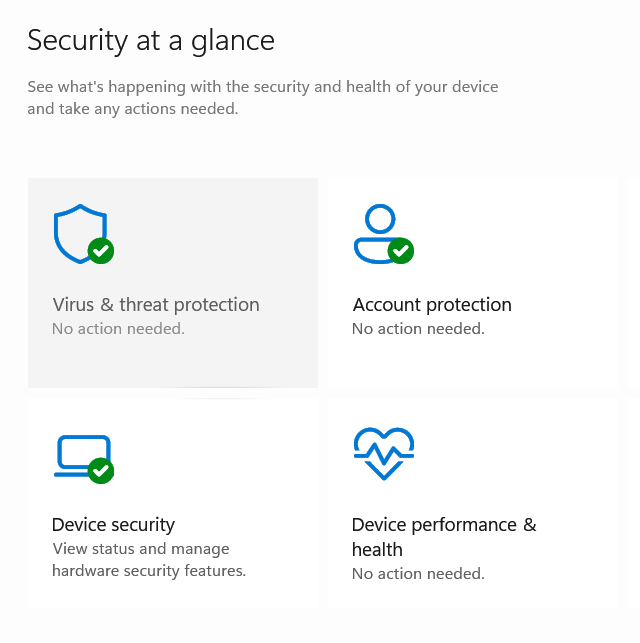Click the 'See what's happening' description text

tap(262, 98)
